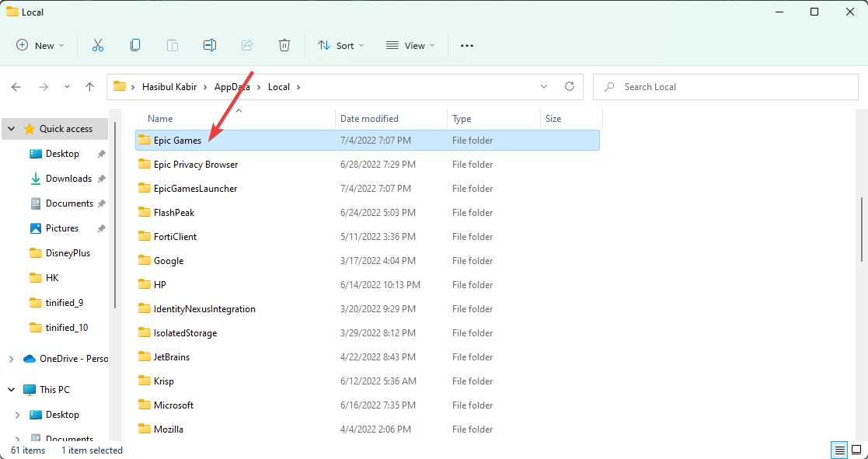Click the Cut scissors icon
This screenshot has width=868, height=459.
98,45
